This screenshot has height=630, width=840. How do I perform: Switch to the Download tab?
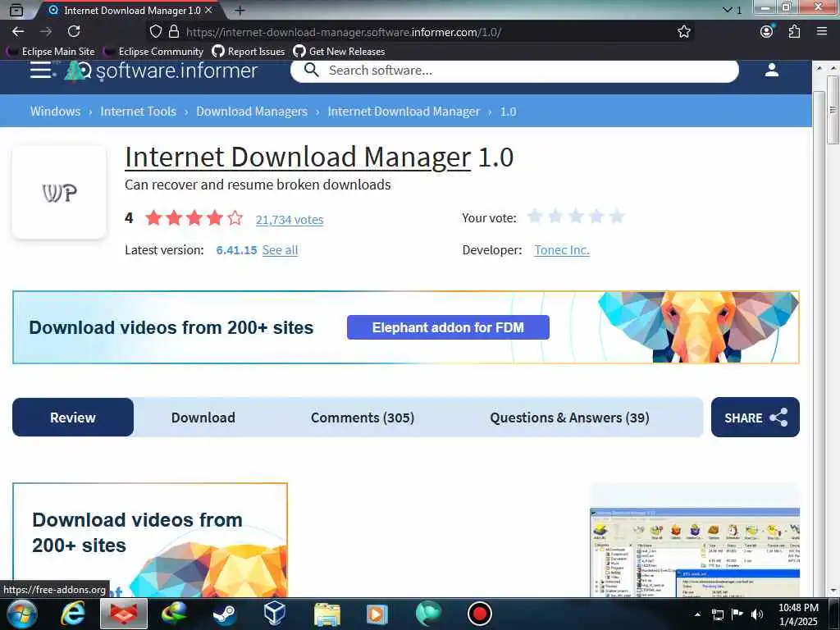(203, 418)
